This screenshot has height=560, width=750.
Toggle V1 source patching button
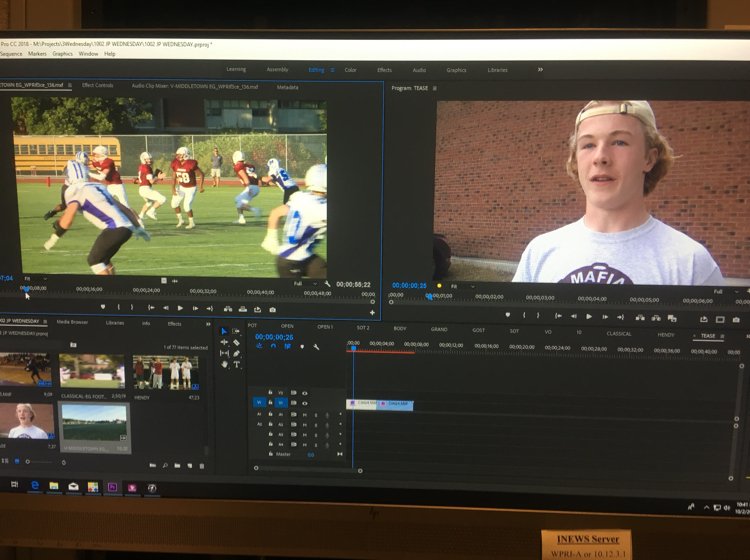(x=259, y=403)
